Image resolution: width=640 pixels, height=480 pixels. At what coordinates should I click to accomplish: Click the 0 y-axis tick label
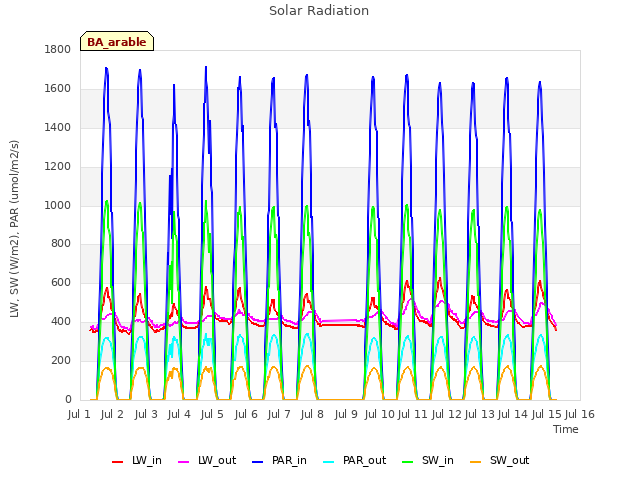click(x=68, y=400)
